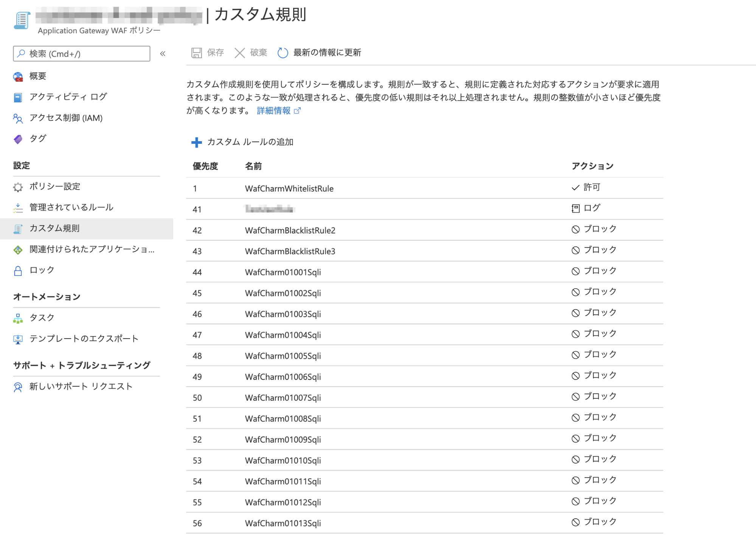Collapse the sidebar with double-chevron icon
This screenshot has height=535, width=756.
(163, 54)
